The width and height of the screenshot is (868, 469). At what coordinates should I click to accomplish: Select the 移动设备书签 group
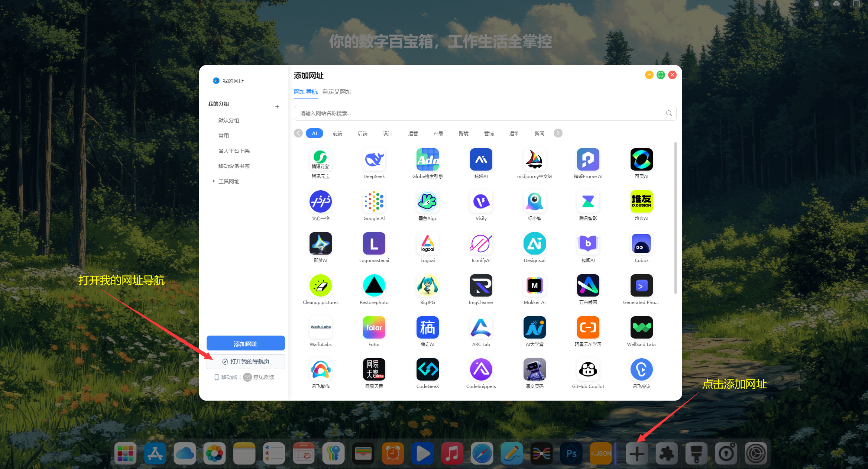tap(234, 166)
